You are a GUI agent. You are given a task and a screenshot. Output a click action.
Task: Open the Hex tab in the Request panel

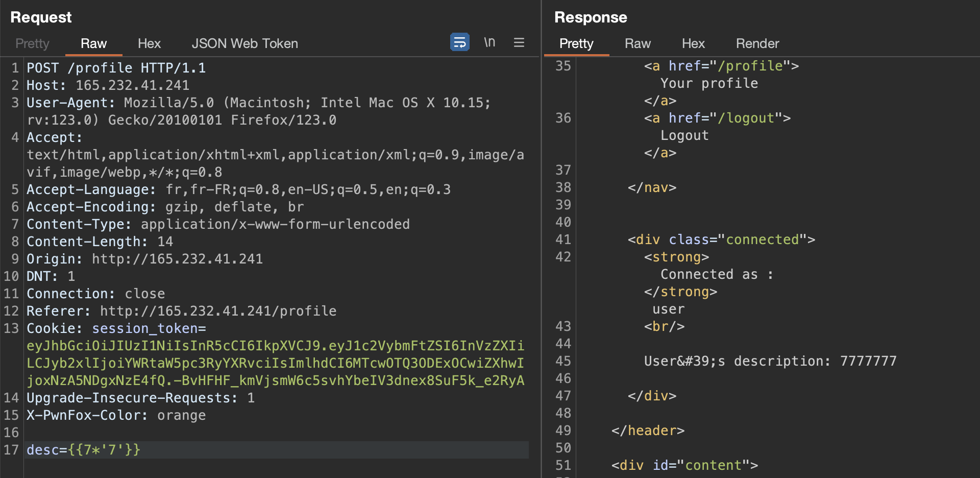[x=149, y=44]
